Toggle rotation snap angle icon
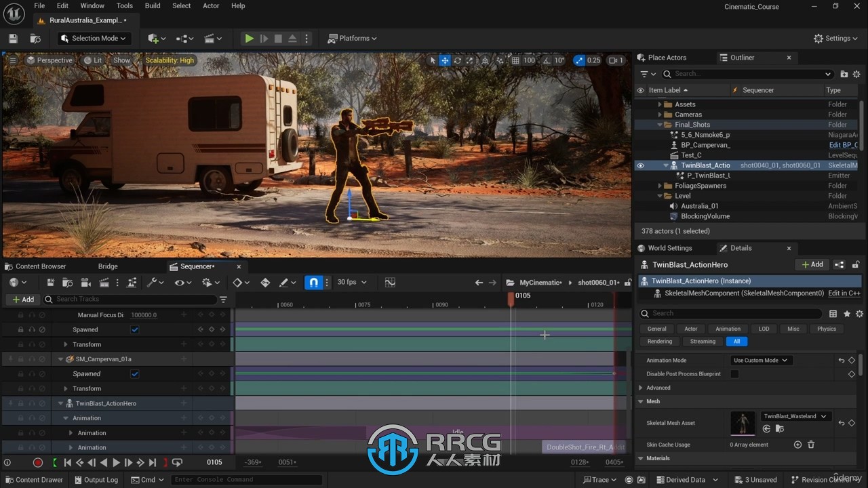Image resolution: width=868 pixels, height=488 pixels. [547, 60]
